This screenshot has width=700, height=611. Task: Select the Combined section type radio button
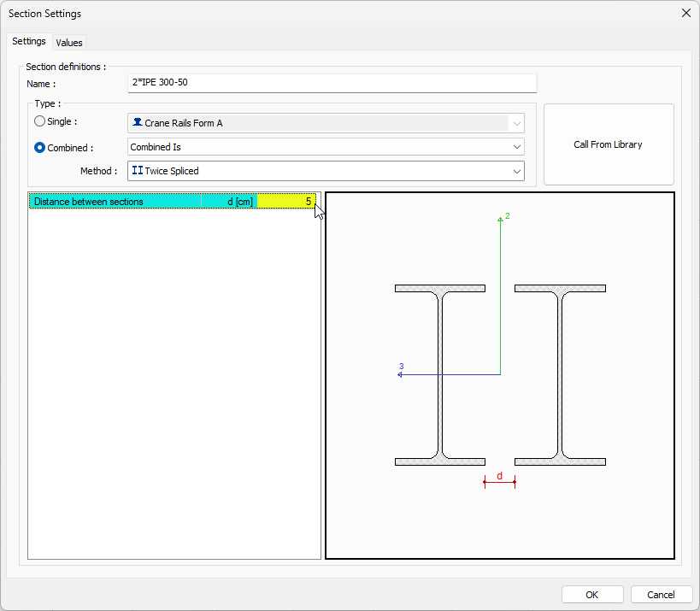pyautogui.click(x=39, y=147)
